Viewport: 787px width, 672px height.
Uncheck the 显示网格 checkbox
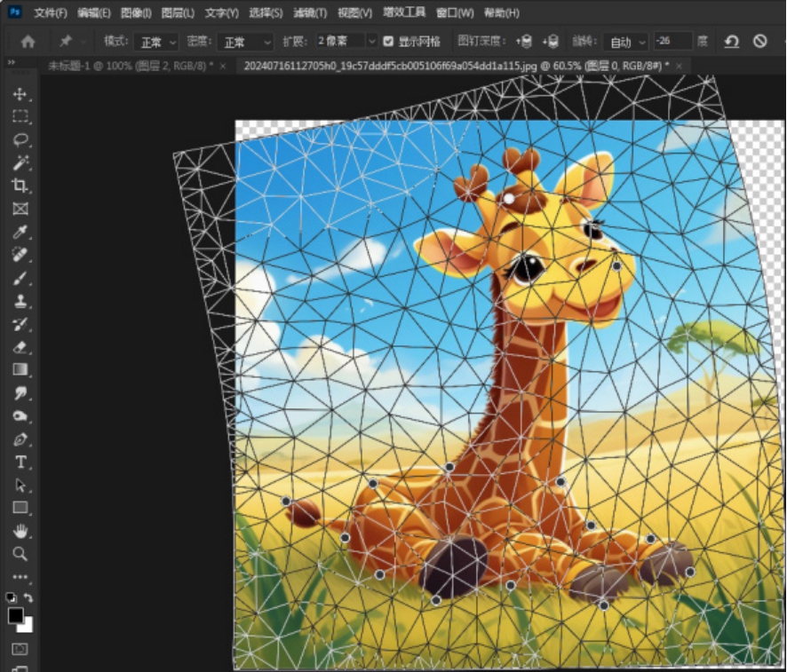(x=388, y=42)
